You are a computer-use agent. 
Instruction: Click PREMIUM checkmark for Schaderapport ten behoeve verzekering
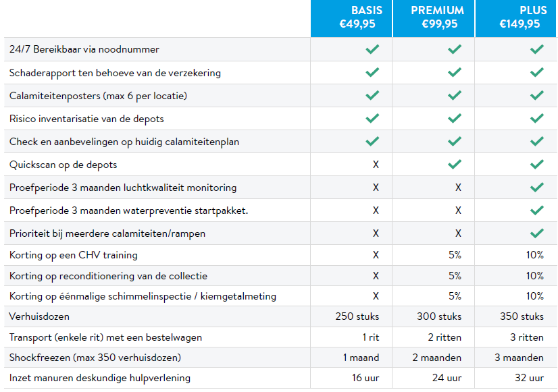(x=455, y=72)
